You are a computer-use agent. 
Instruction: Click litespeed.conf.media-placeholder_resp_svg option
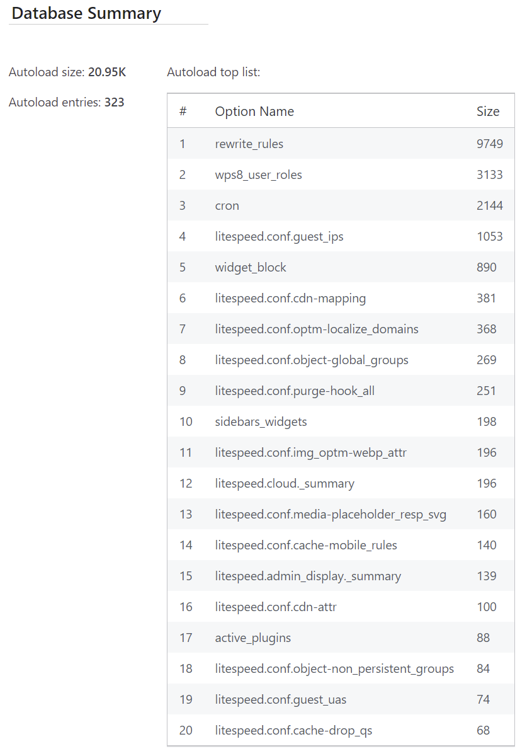[x=331, y=515]
